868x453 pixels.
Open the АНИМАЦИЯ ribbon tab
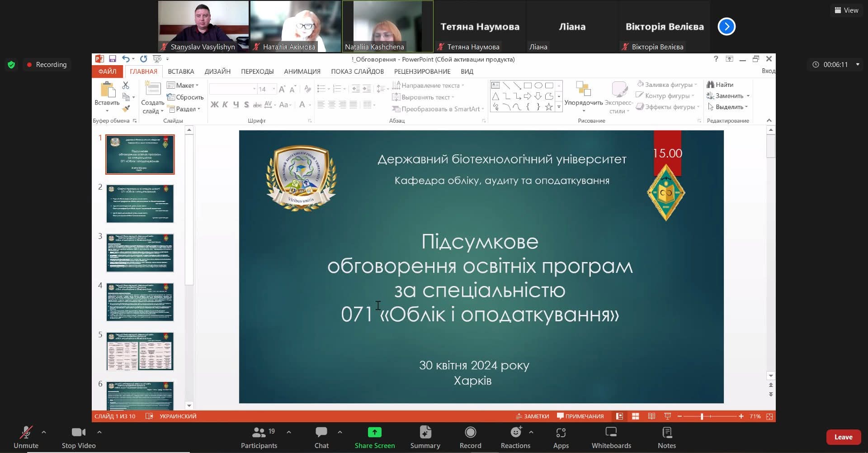(x=302, y=72)
